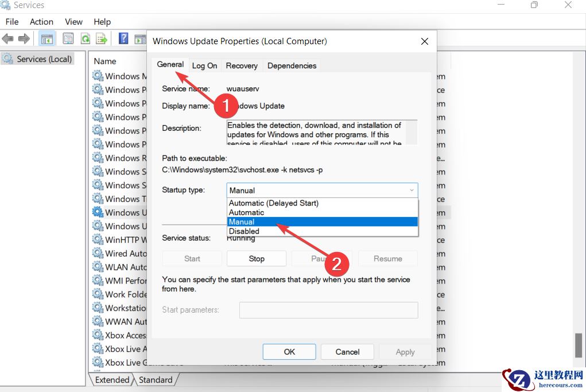Screen dimensions: 586x392
Task: Click the Description box scrollbar
Action: 412,132
